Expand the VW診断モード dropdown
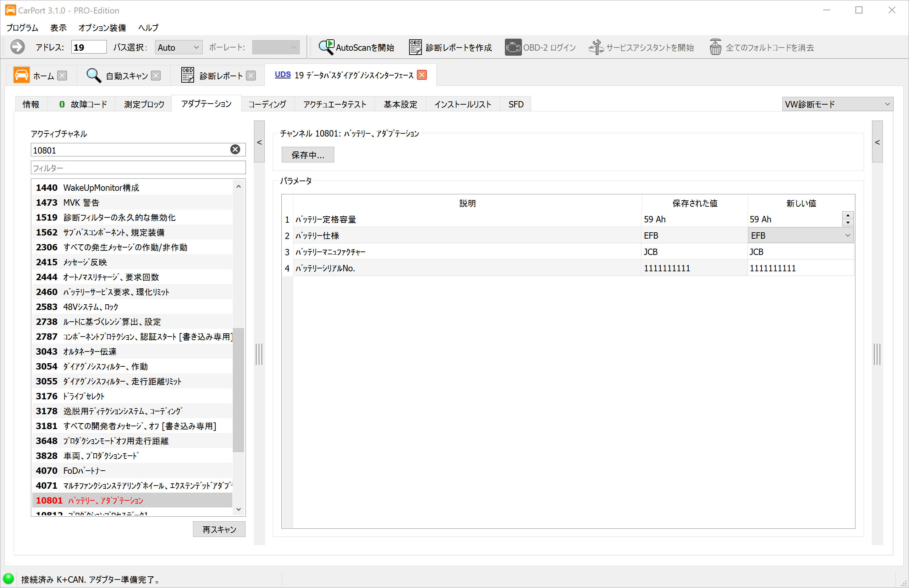909x588 pixels. (837, 104)
